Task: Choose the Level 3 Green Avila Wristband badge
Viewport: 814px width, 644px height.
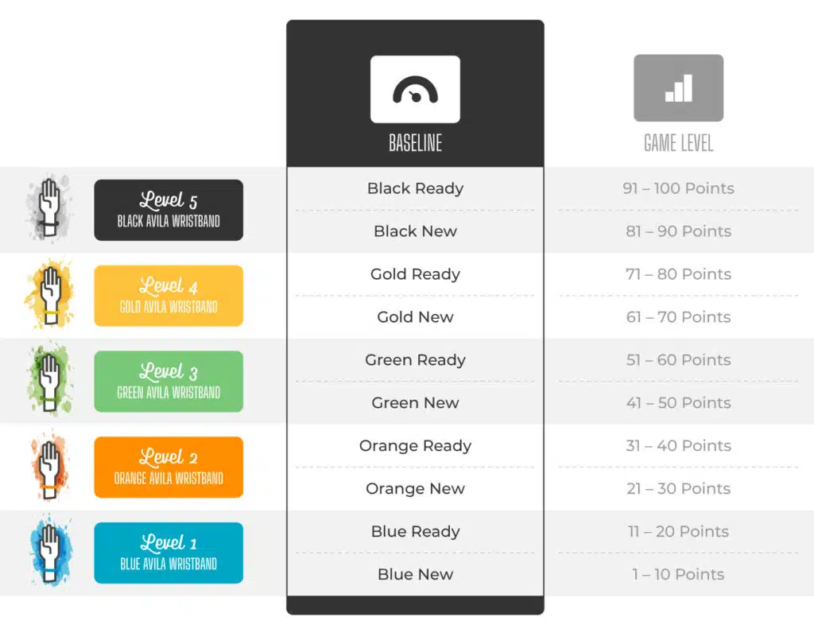Action: pos(169,381)
